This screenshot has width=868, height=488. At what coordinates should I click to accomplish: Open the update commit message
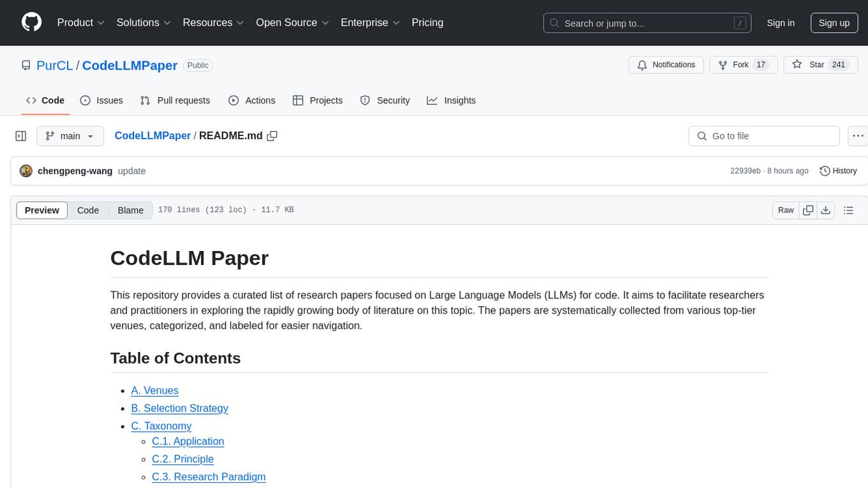131,171
